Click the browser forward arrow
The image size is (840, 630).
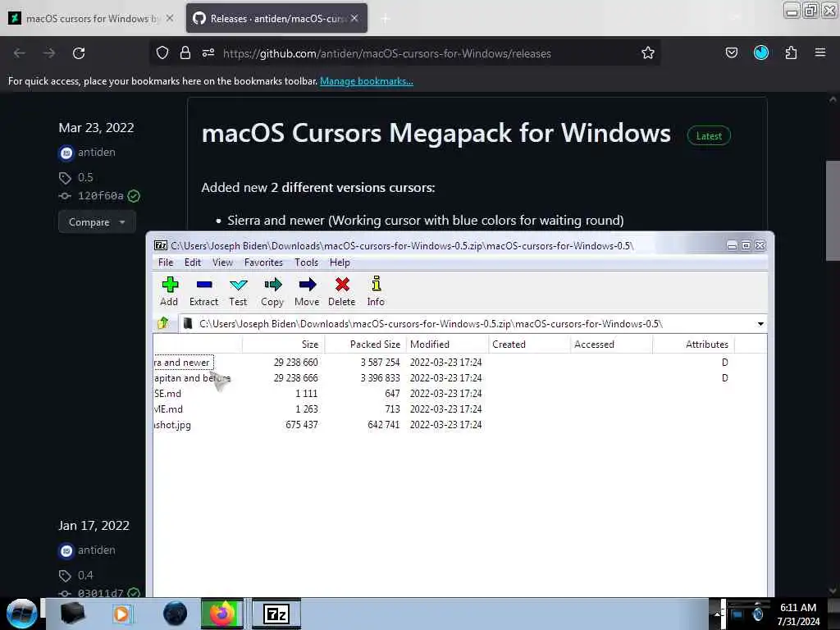point(49,53)
